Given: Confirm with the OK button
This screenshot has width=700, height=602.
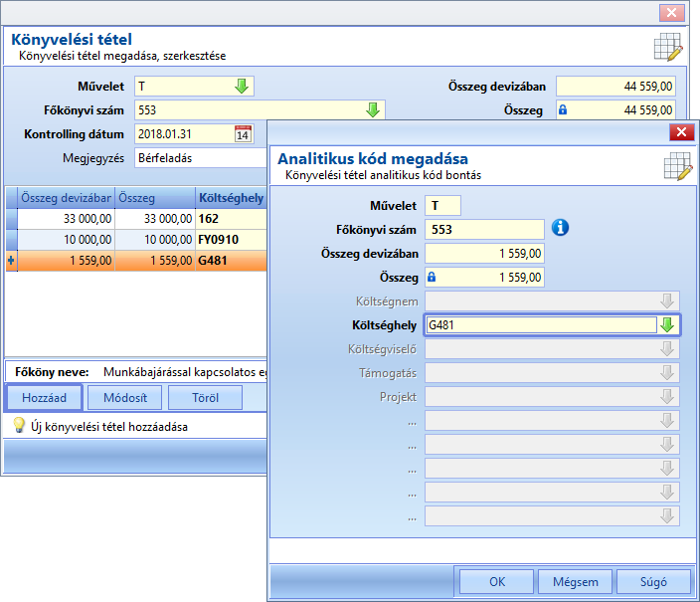Looking at the screenshot, I should [497, 581].
